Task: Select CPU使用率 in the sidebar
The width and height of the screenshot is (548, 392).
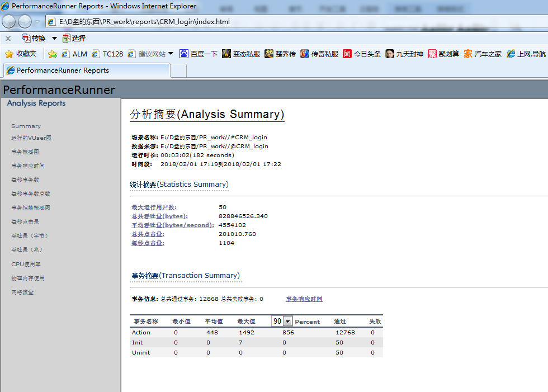Action: coord(26,264)
